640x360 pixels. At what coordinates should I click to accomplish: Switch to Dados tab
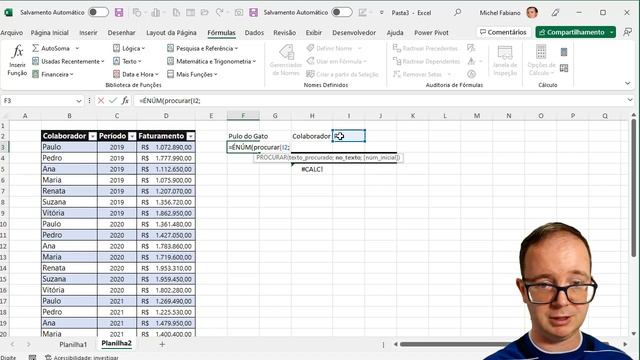click(254, 33)
